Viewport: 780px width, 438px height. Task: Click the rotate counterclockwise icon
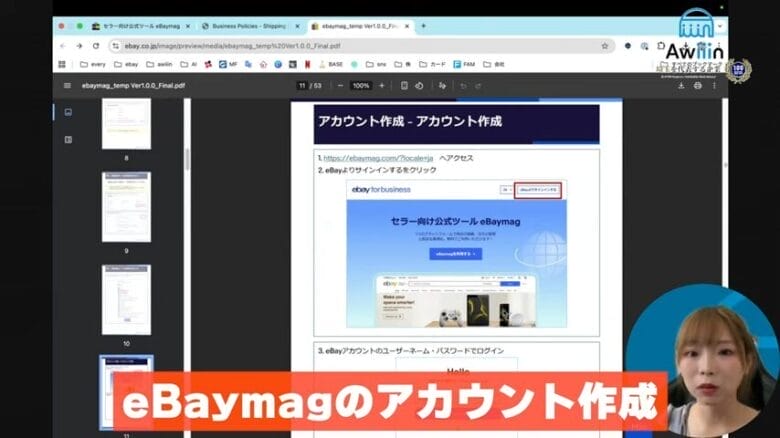[x=420, y=86]
